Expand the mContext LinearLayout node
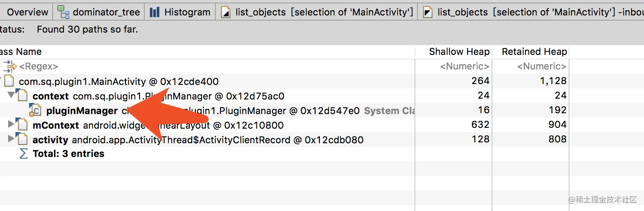644x211 pixels. [12, 125]
